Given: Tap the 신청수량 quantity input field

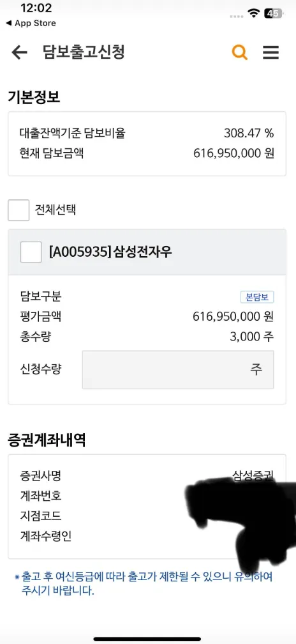Looking at the screenshot, I should 178,370.
